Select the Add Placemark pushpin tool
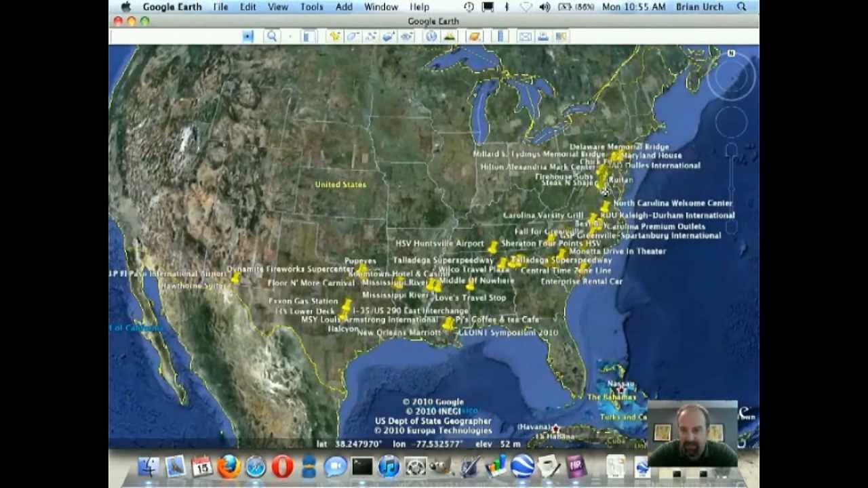 (334, 37)
